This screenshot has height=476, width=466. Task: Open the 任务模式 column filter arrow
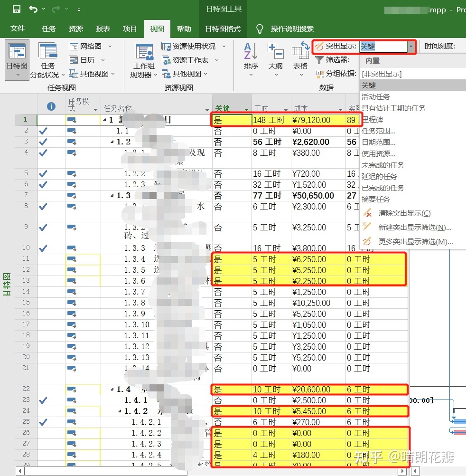pos(95,109)
